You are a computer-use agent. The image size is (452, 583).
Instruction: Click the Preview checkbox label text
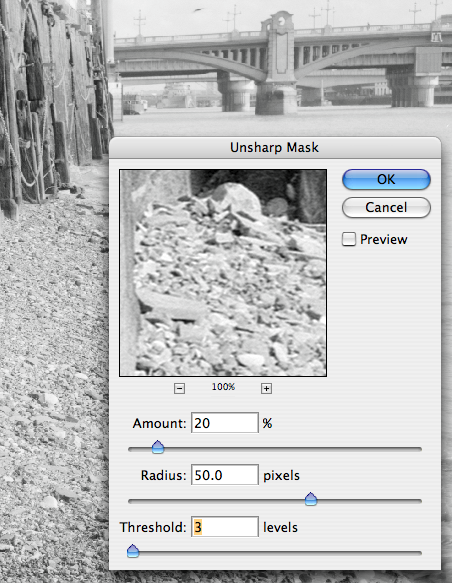point(384,239)
